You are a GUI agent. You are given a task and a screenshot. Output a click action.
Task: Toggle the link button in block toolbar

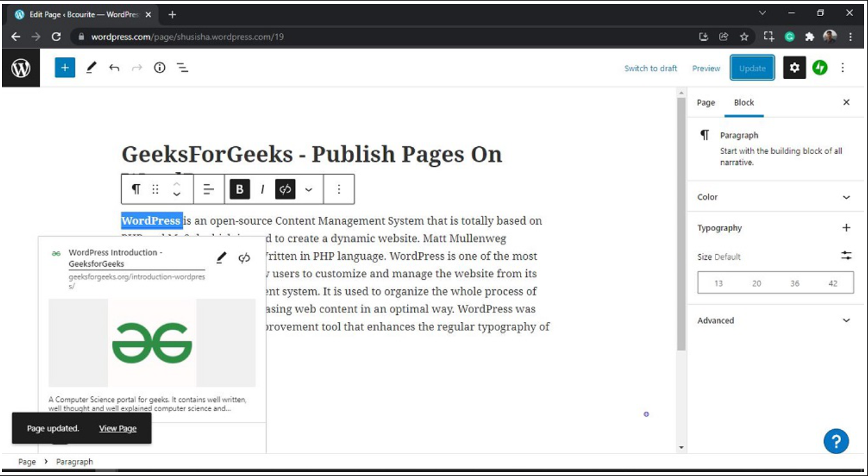[x=285, y=189]
